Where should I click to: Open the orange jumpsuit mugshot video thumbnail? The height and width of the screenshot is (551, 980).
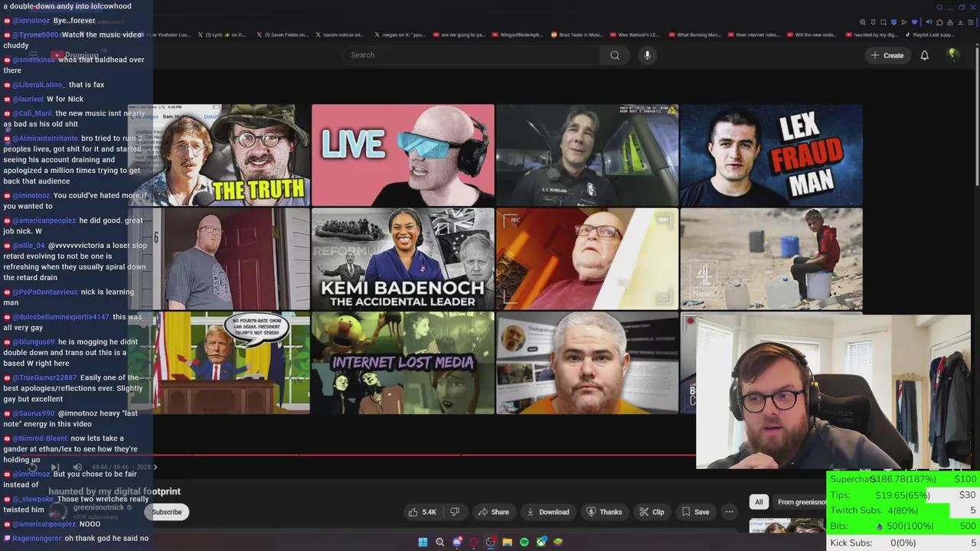587,363
